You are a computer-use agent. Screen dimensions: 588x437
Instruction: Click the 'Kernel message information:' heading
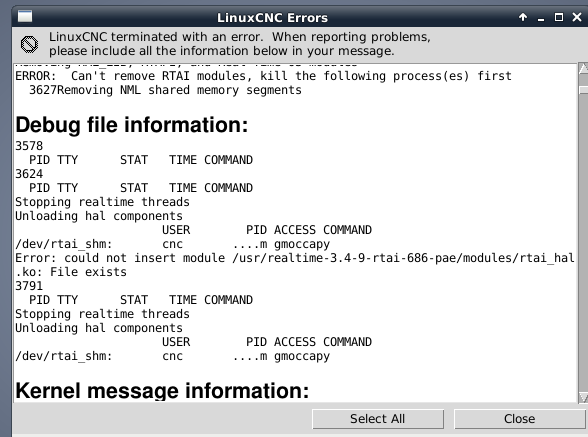click(x=162, y=390)
